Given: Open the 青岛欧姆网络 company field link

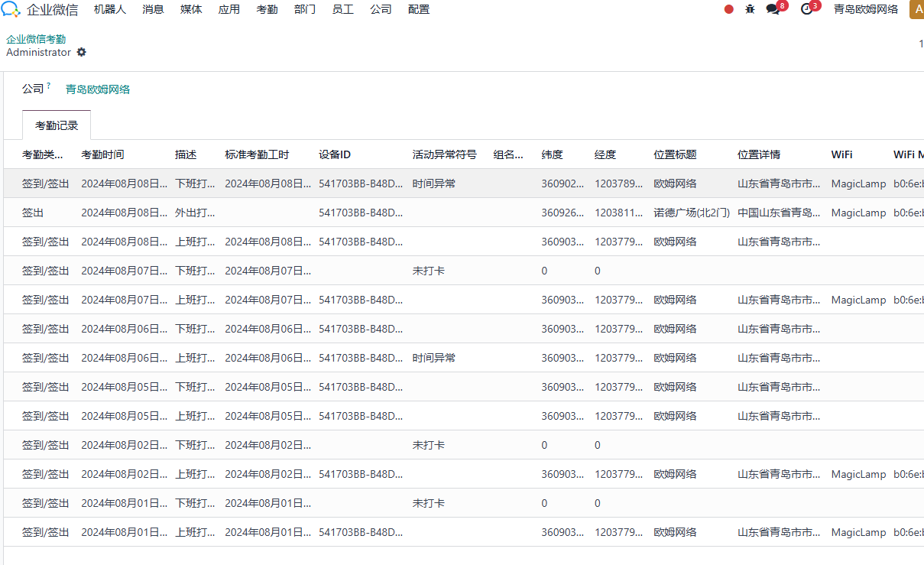Looking at the screenshot, I should (98, 89).
